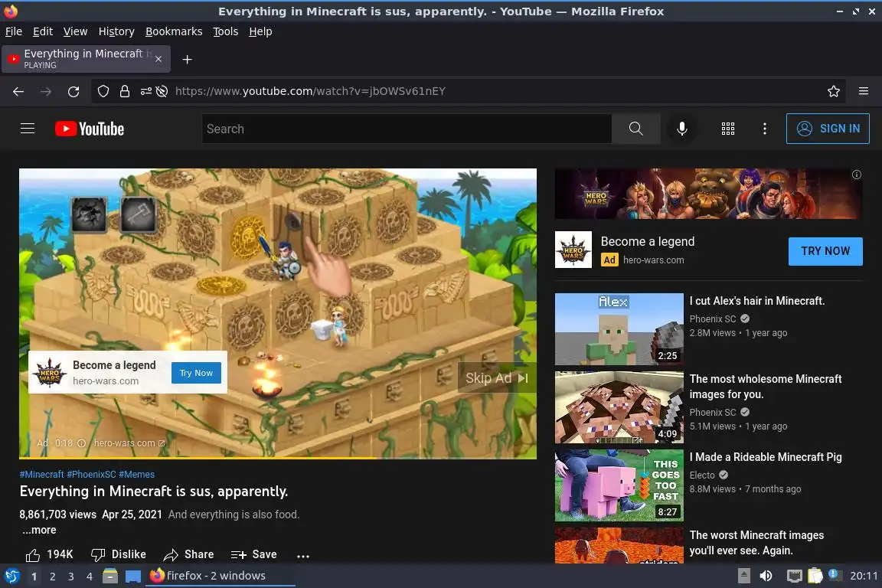
Task: Open the #Minecraft hashtag link
Action: coord(41,475)
